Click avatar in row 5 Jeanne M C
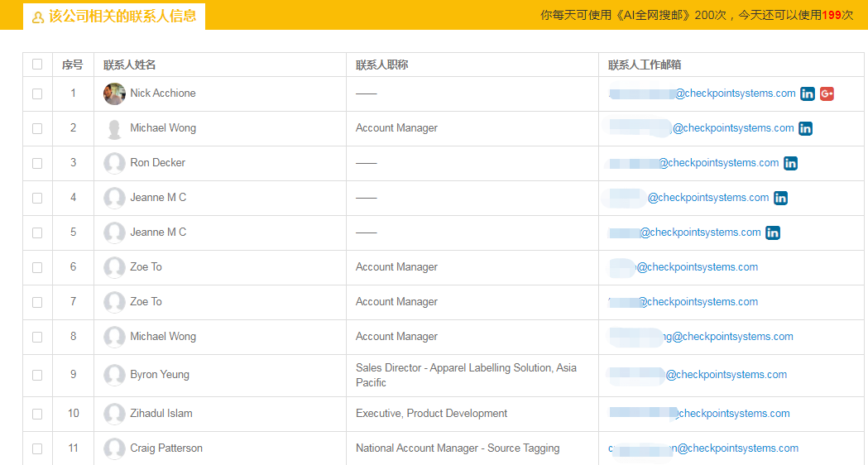 (114, 232)
